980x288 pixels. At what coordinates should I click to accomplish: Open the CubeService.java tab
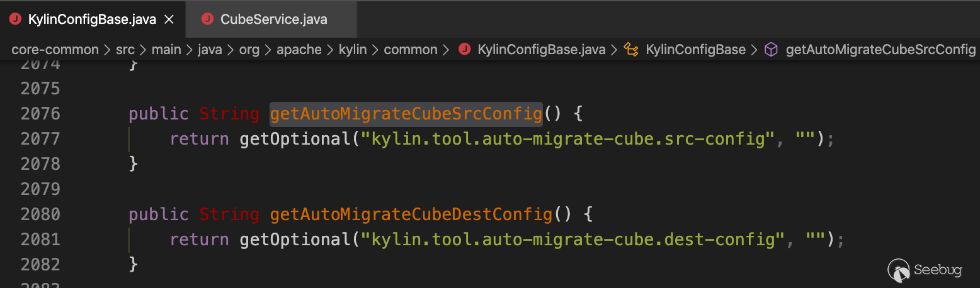273,19
